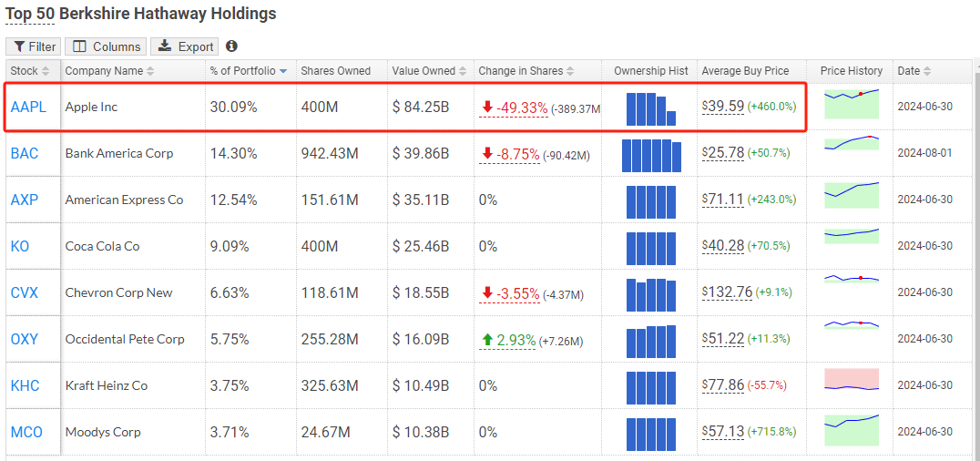Image resolution: width=980 pixels, height=461 pixels.
Task: Open the Columns chooser
Action: tap(107, 46)
